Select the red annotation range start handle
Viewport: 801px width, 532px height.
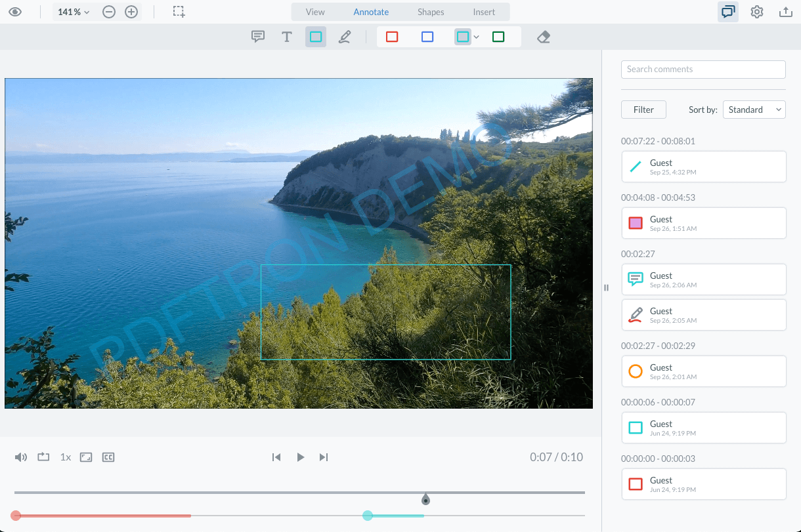coord(16,516)
